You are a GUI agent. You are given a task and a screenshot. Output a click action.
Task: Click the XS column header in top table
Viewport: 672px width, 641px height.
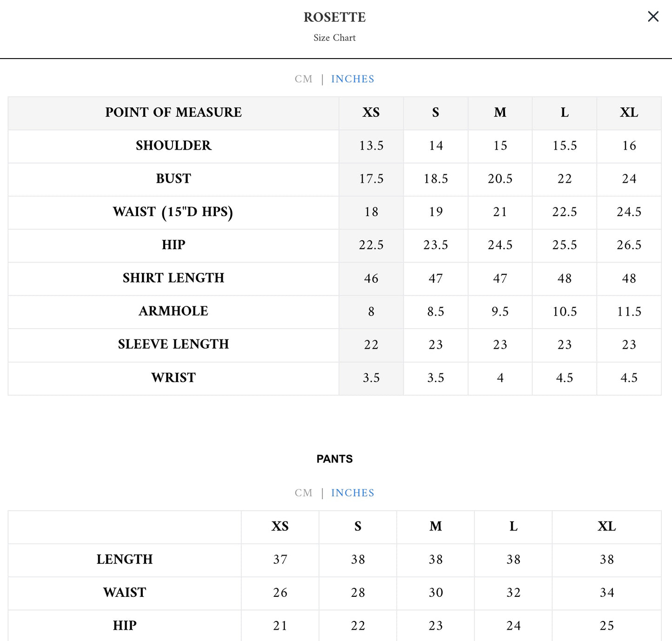coord(371,112)
